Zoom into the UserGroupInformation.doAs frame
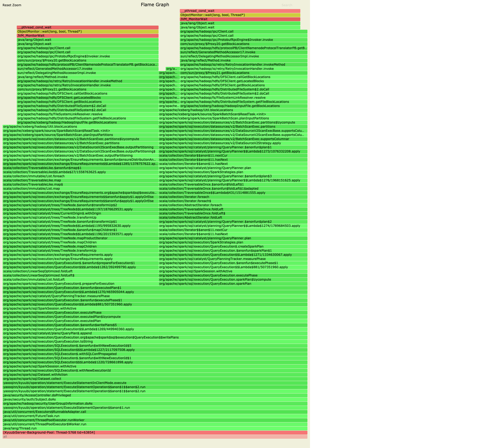The width and height of the screenshot is (496, 448). tap(155, 404)
